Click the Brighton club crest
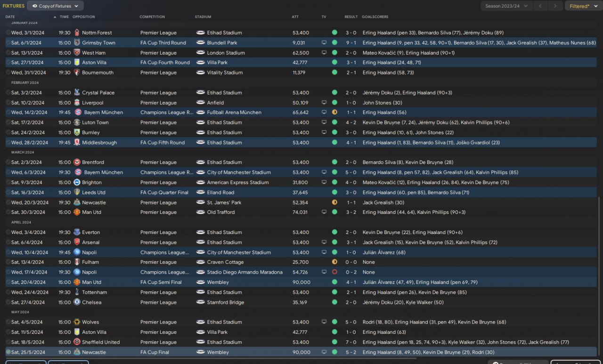Screen dimensions: 603x364 77,182
